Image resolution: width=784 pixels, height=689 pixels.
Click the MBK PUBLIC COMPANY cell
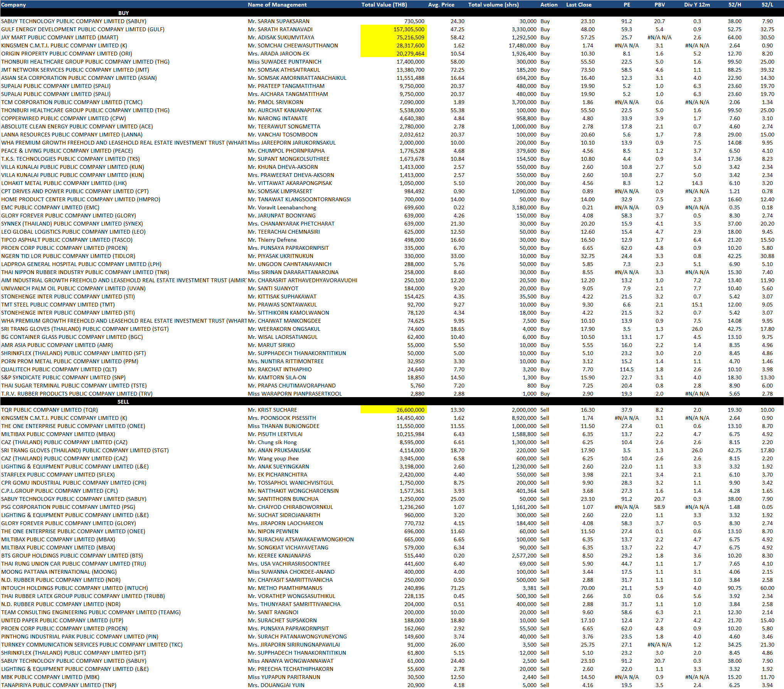pyautogui.click(x=50, y=677)
